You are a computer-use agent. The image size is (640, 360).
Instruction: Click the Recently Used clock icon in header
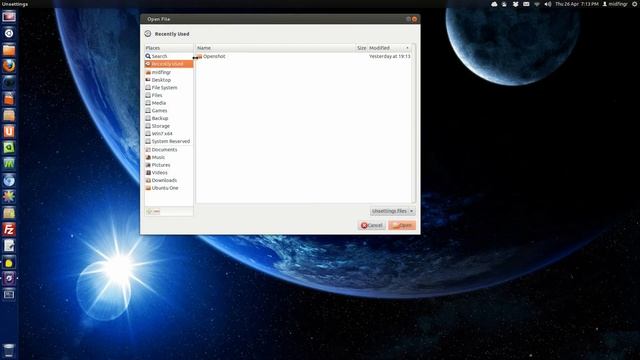(x=148, y=34)
